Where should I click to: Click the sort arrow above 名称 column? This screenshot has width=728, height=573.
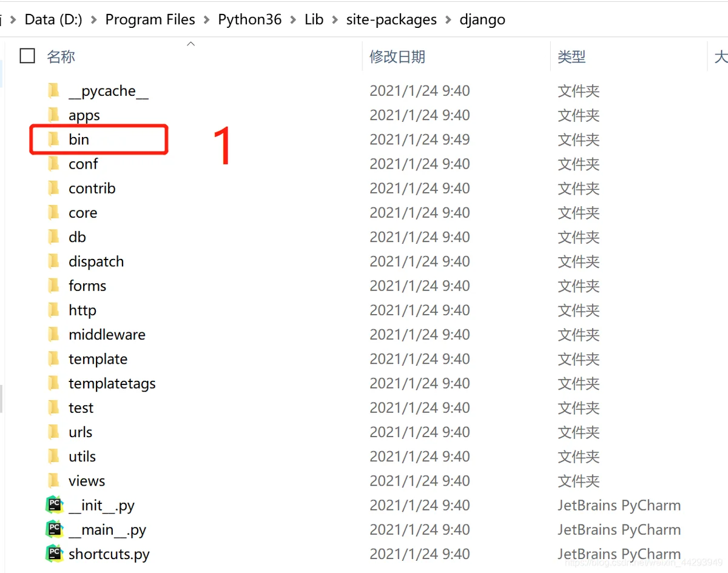pos(190,44)
